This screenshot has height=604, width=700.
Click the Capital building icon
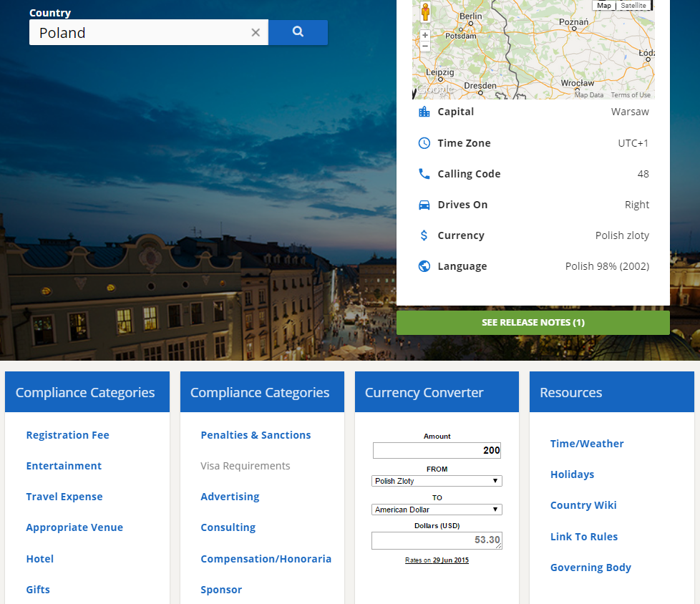424,112
